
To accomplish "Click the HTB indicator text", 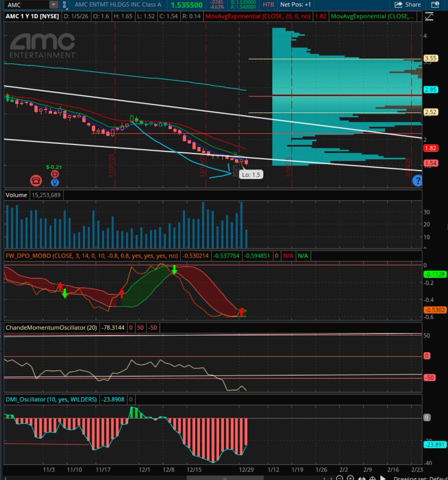I will tap(268, 4).
